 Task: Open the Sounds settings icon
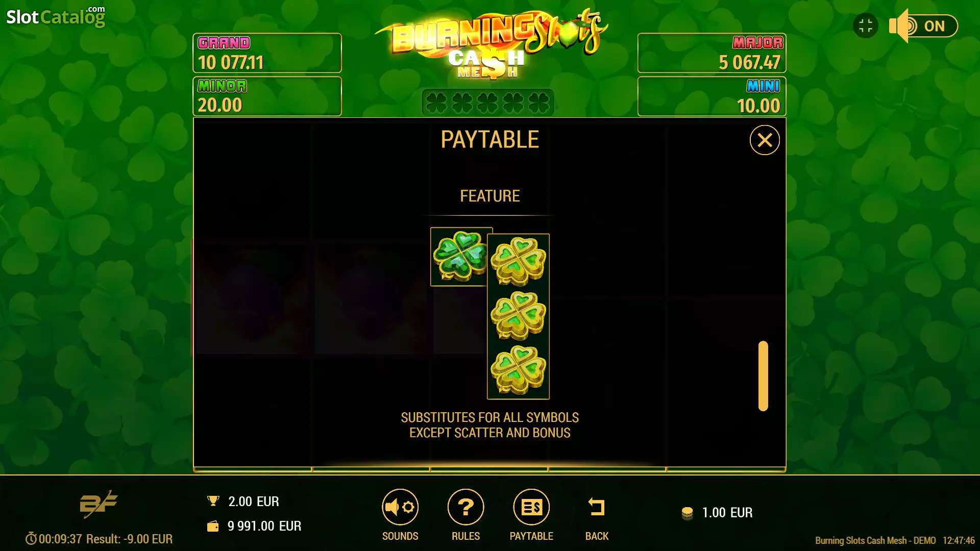400,507
